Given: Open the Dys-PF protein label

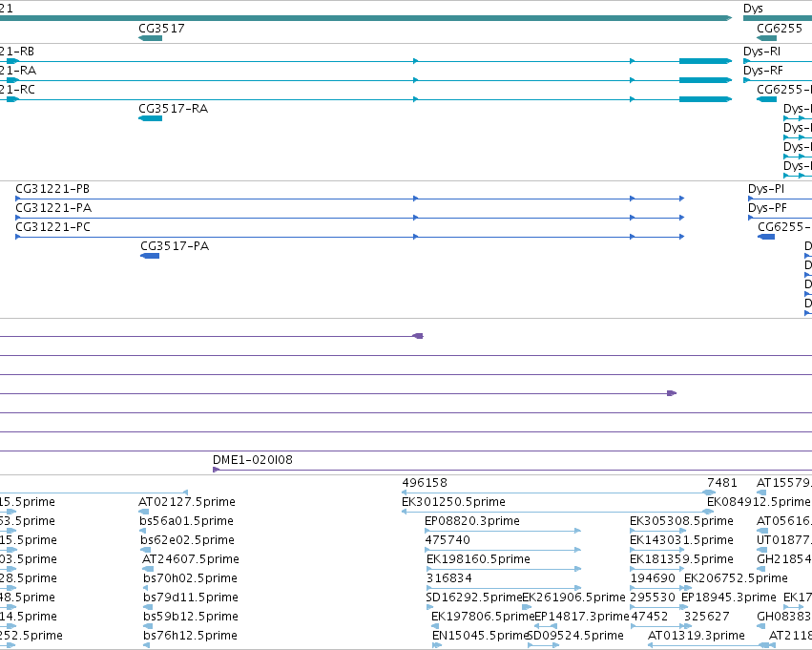Looking at the screenshot, I should [767, 208].
